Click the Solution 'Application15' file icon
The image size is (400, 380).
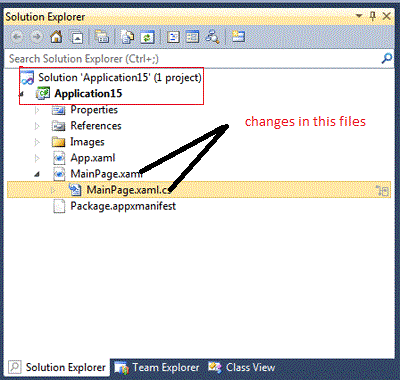pos(28,78)
